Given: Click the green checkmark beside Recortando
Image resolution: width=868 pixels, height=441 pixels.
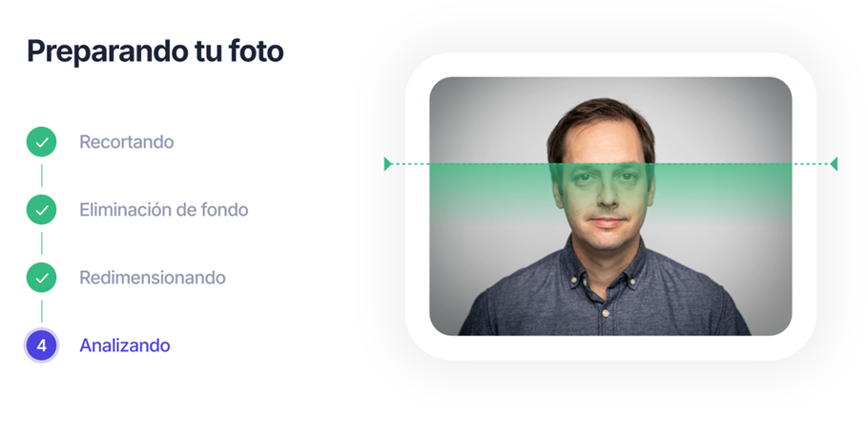Looking at the screenshot, I should pyautogui.click(x=42, y=142).
